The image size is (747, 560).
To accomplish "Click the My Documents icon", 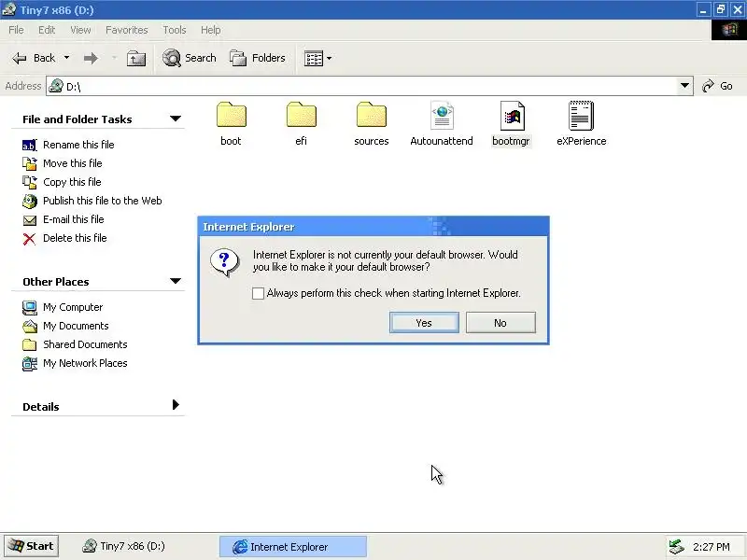I will pyautogui.click(x=29, y=326).
